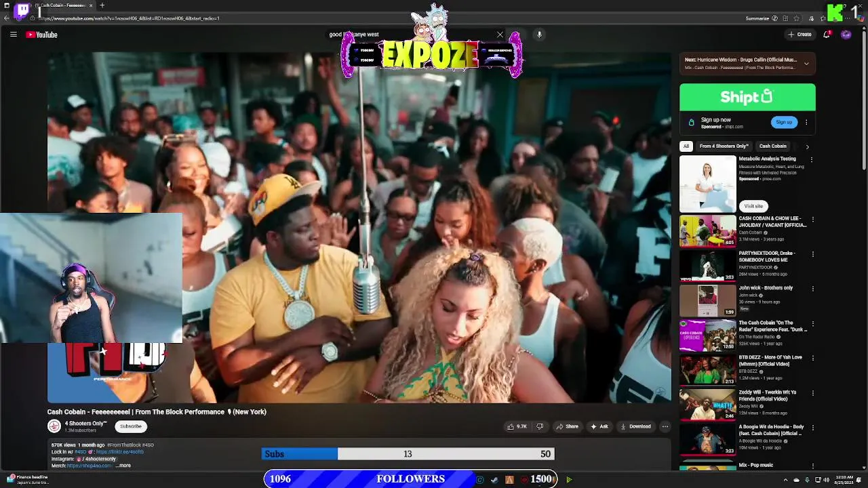Open the shop4so merch link
The width and height of the screenshot is (868, 488).
coord(89,466)
